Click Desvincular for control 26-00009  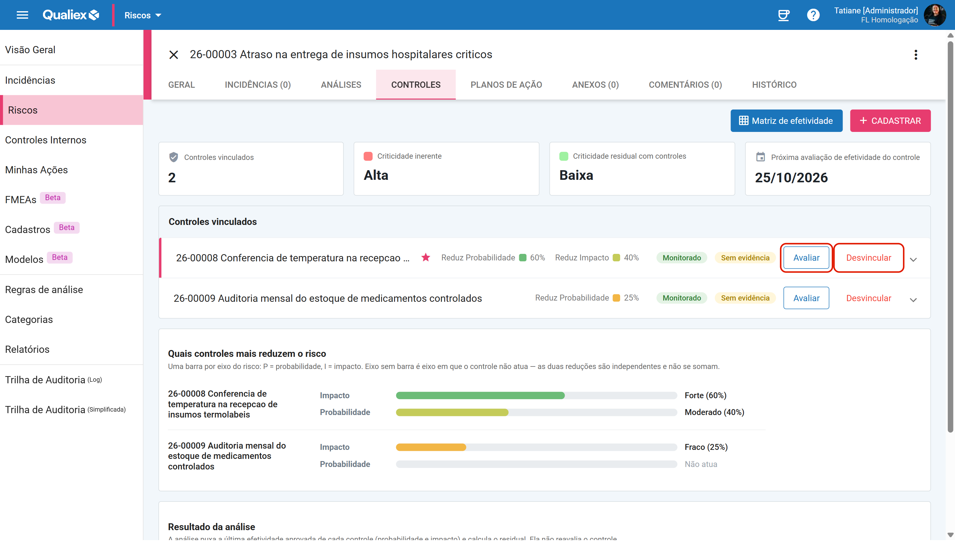pyautogui.click(x=868, y=298)
